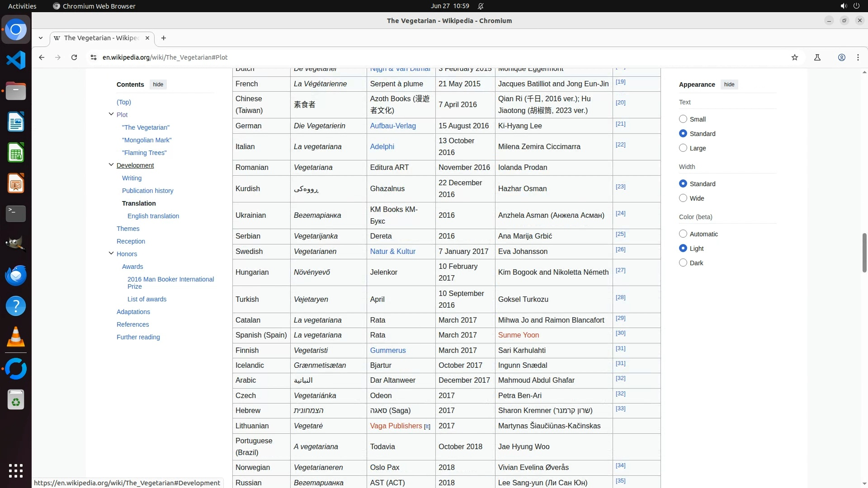868x488 pixels.
Task: Open the Chromium three-dot menu
Action: click(858, 57)
